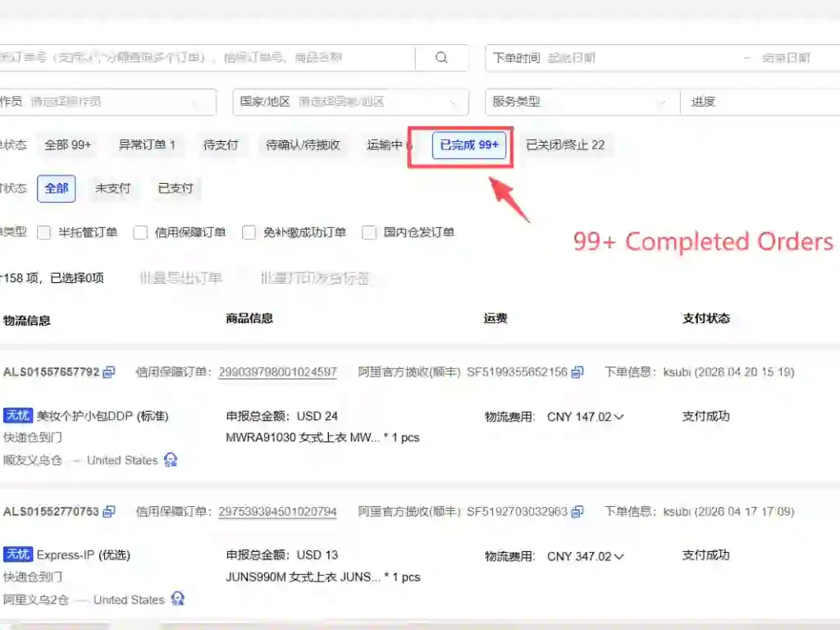Screen dimensions: 840x630
Task: Click the 物流信息 column header
Action: [x=27, y=321]
